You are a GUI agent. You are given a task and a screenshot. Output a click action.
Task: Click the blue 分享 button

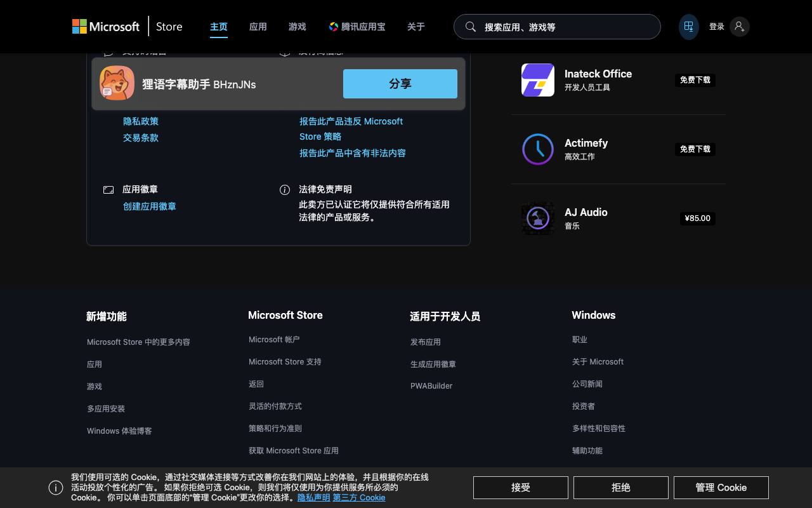point(400,84)
